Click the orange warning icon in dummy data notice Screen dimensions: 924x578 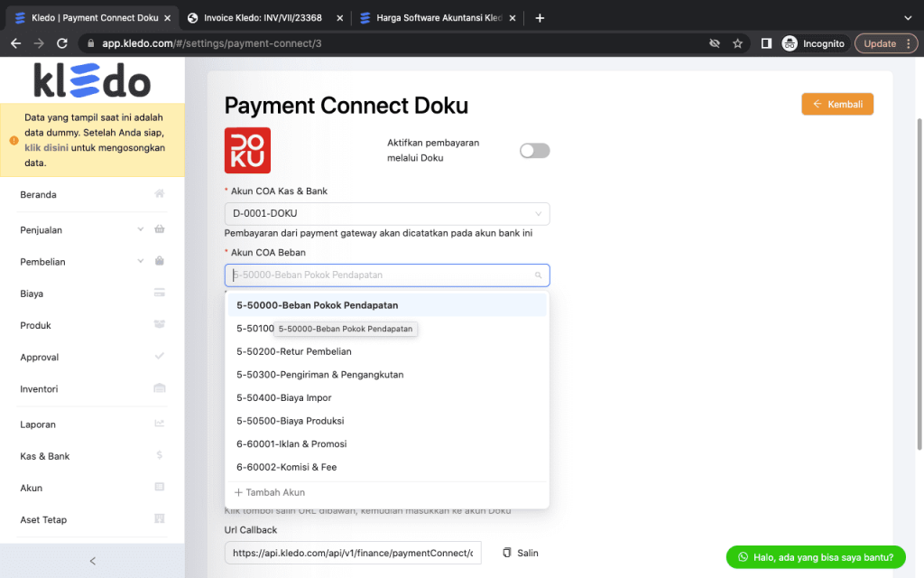click(14, 140)
